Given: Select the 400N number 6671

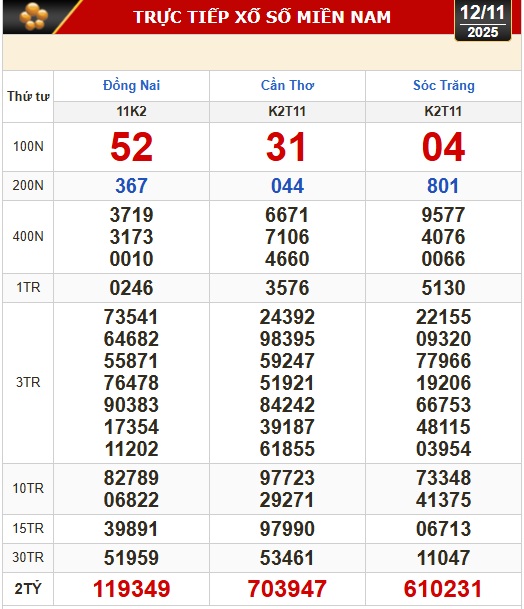Looking at the screenshot, I should coord(287,215).
